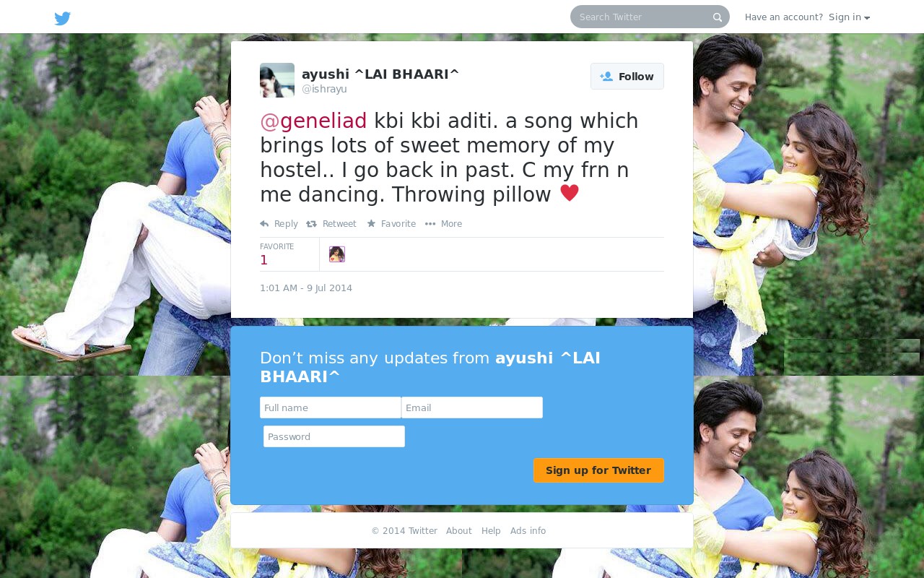
Task: Click Sign up for Twitter button
Action: tap(598, 470)
